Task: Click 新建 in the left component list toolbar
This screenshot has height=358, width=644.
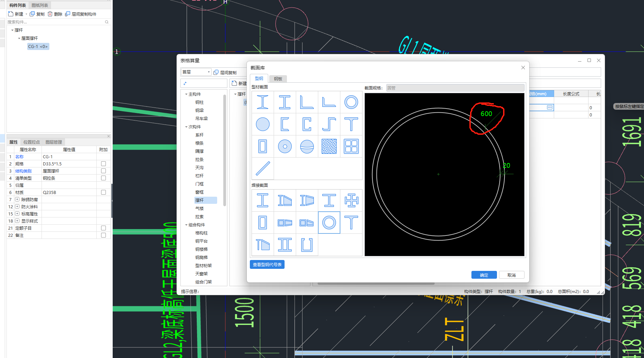Action: (16, 14)
